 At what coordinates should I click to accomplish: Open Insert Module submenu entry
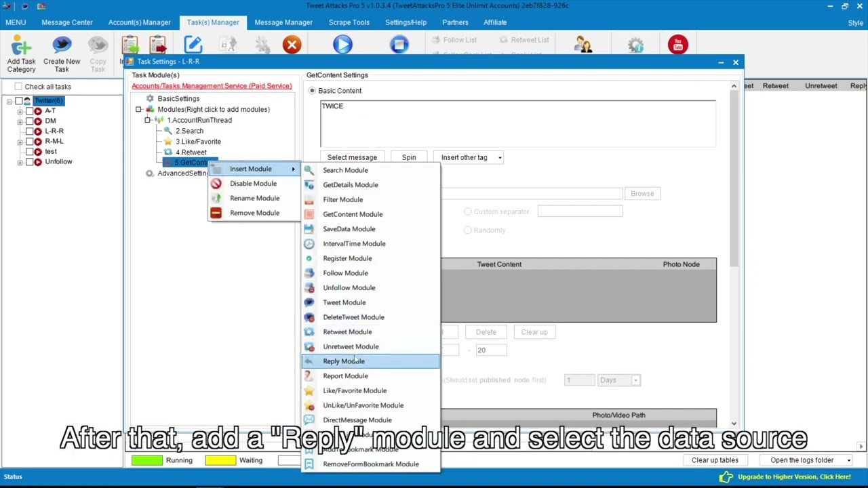point(254,169)
